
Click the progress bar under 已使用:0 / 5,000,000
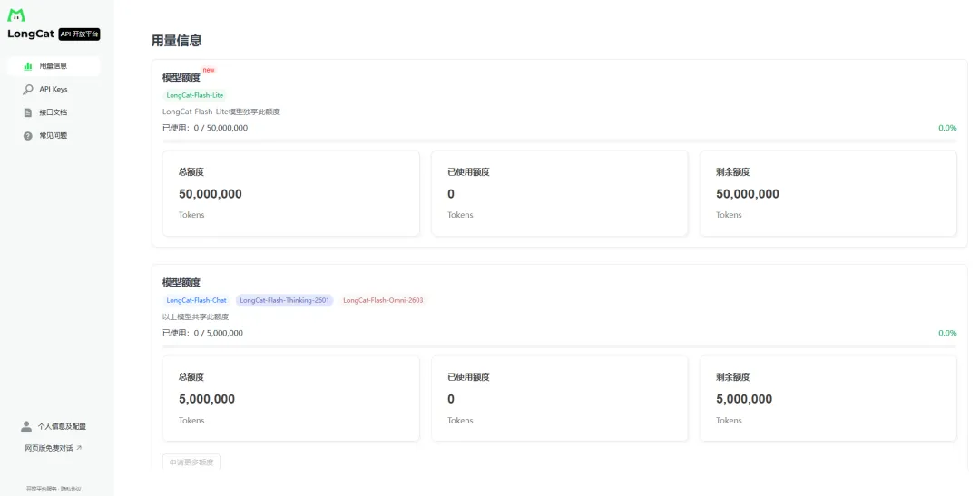(559, 346)
